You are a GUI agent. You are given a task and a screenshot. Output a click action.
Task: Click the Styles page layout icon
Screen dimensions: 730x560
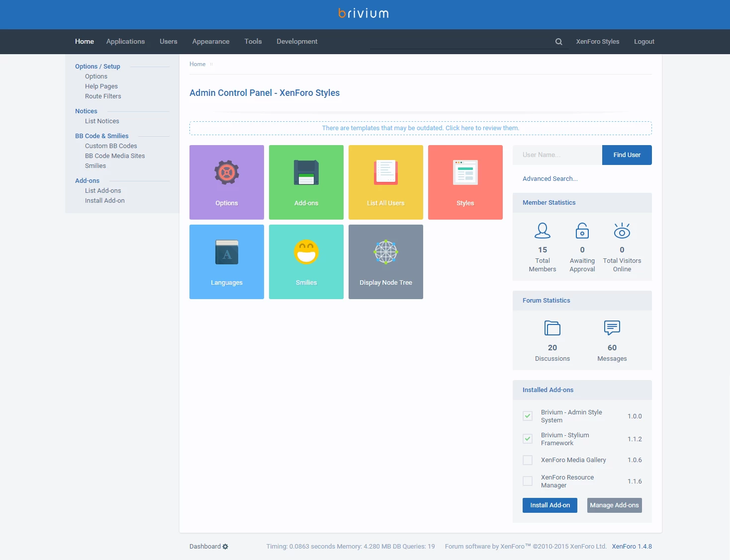pos(465,172)
